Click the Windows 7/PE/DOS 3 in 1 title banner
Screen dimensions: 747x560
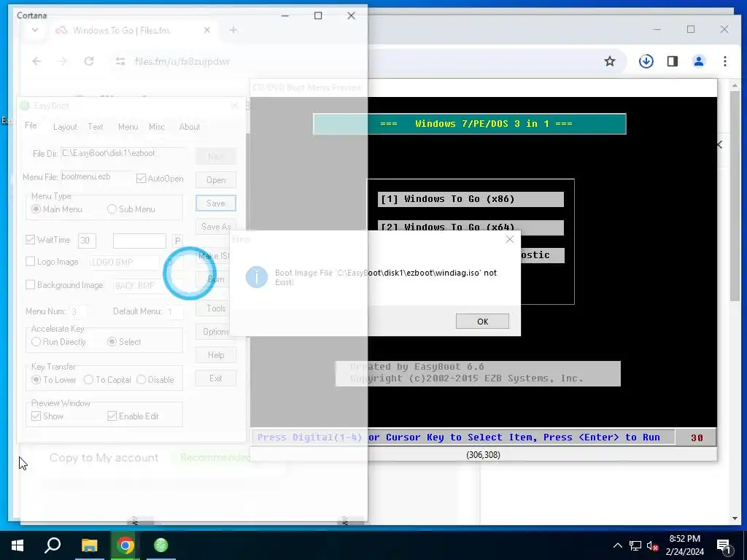click(x=469, y=124)
